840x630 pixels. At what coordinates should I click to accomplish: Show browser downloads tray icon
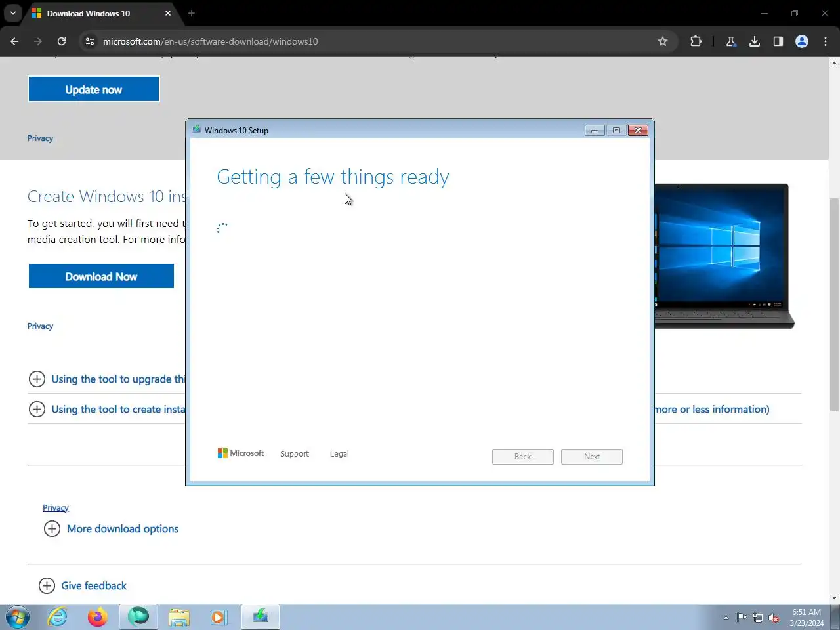tap(755, 41)
